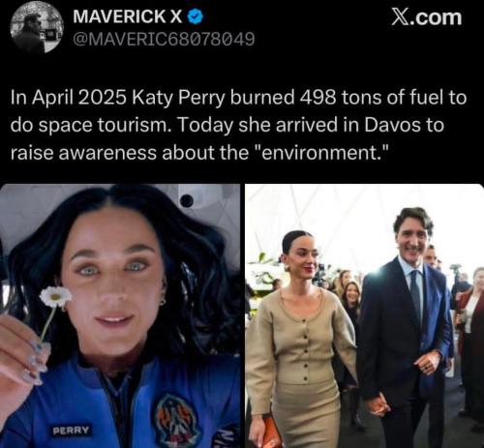
Task: Open the @MAVERIC68078049 handle link
Action: tap(165, 39)
